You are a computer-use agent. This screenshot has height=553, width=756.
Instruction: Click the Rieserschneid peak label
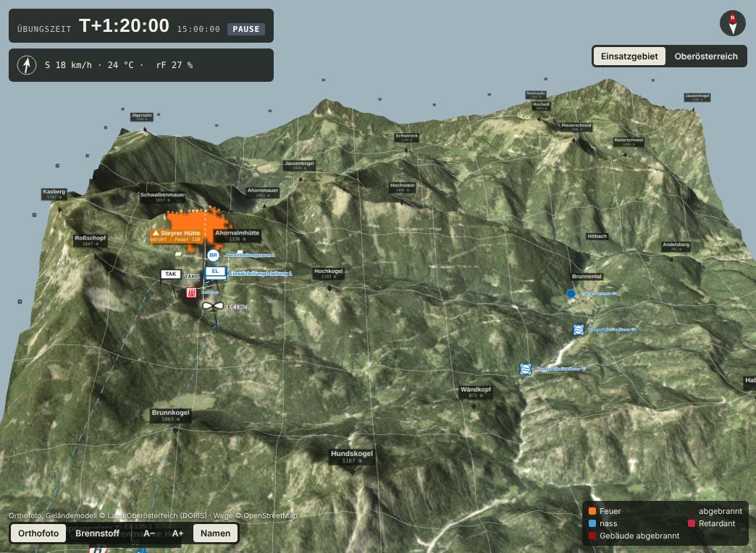click(x=576, y=127)
